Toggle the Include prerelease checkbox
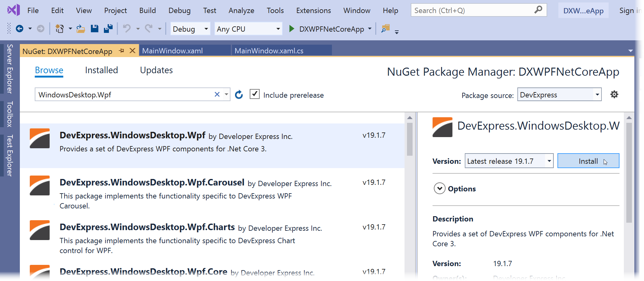The image size is (644, 281). pyautogui.click(x=255, y=94)
